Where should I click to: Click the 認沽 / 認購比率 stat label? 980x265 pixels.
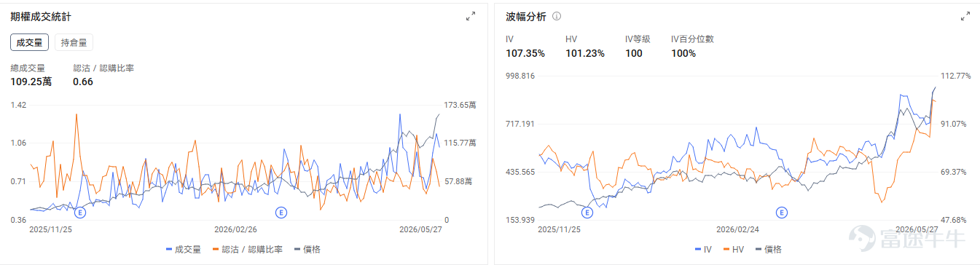[103, 68]
